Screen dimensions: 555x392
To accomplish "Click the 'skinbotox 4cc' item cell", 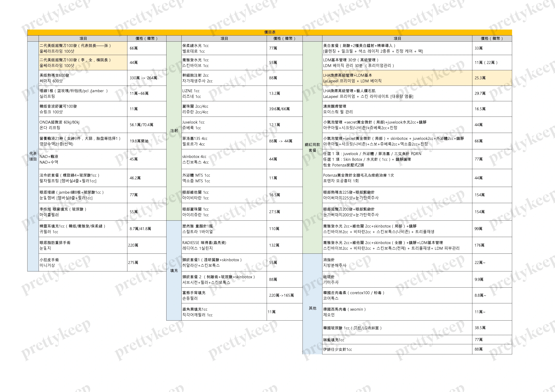I will pos(224,159).
